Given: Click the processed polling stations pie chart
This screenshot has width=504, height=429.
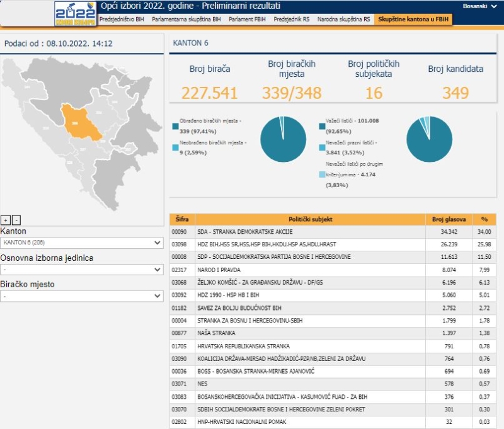Looking at the screenshot, I should pos(283,139).
